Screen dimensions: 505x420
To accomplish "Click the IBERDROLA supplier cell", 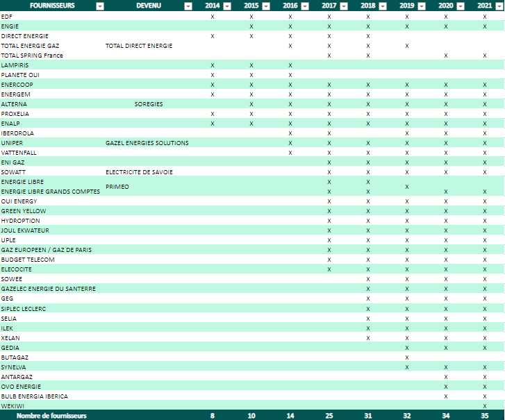I will click(x=52, y=133).
